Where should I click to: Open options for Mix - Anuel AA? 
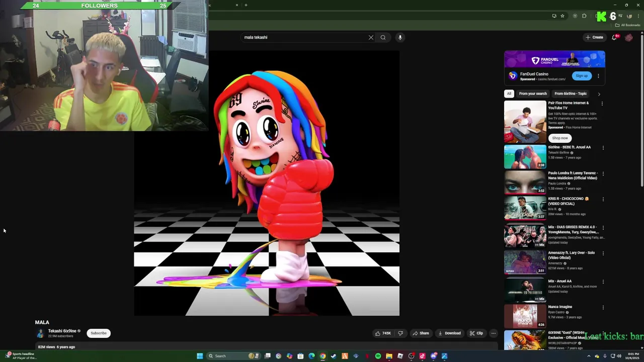coord(603,282)
